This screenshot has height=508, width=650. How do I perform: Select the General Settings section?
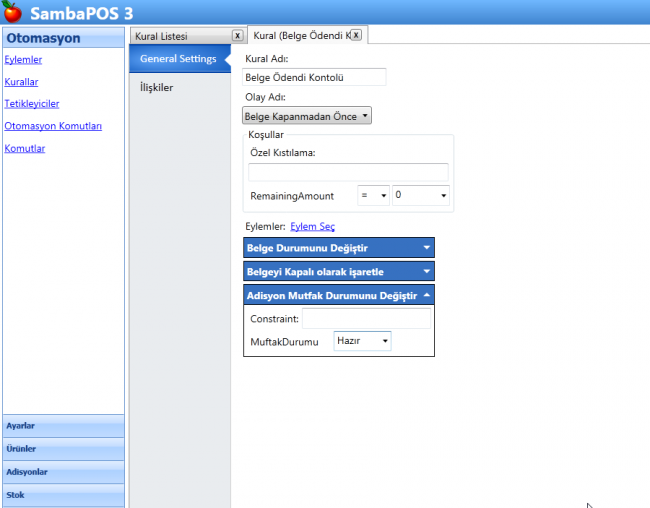point(177,59)
